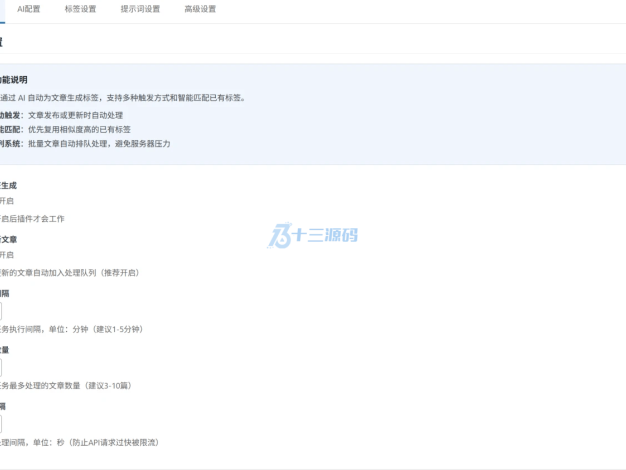The height and width of the screenshot is (470, 626).
Task: Click the hint '启后插件才会工作'
Action: click(32, 219)
